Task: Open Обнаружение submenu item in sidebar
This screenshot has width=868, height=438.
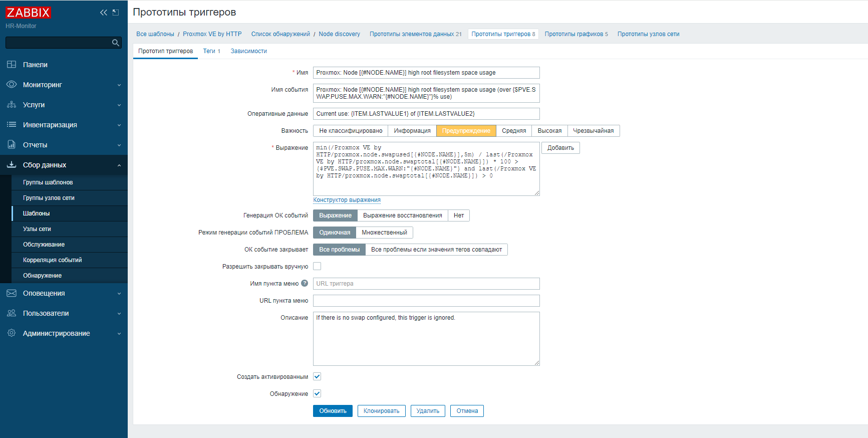Action: pyautogui.click(x=69, y=276)
